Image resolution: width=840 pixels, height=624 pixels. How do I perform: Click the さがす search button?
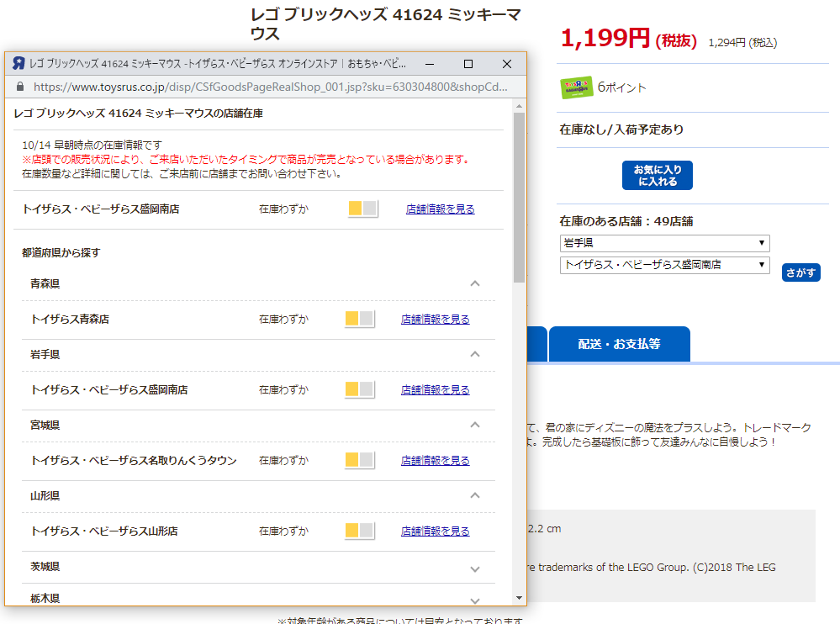800,272
